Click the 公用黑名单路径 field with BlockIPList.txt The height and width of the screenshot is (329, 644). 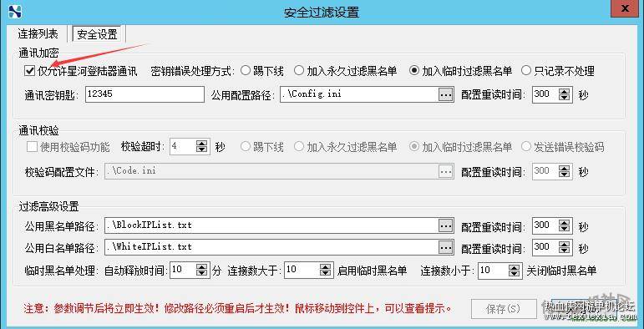271,225
